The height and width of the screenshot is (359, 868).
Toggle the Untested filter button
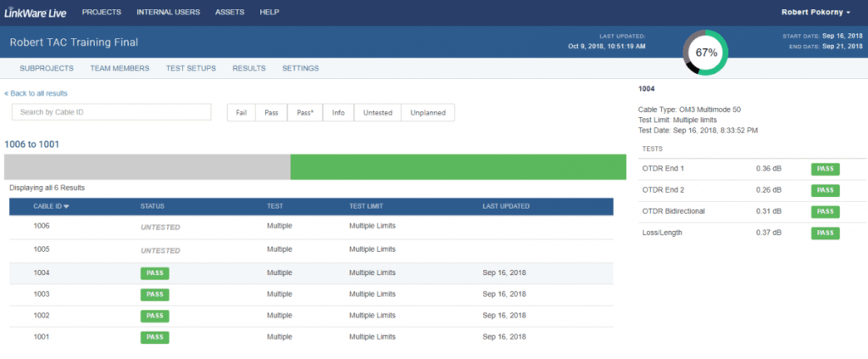378,113
